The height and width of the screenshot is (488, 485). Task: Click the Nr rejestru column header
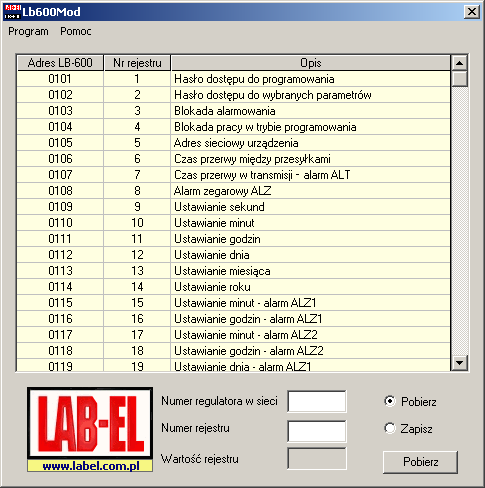coord(137,63)
